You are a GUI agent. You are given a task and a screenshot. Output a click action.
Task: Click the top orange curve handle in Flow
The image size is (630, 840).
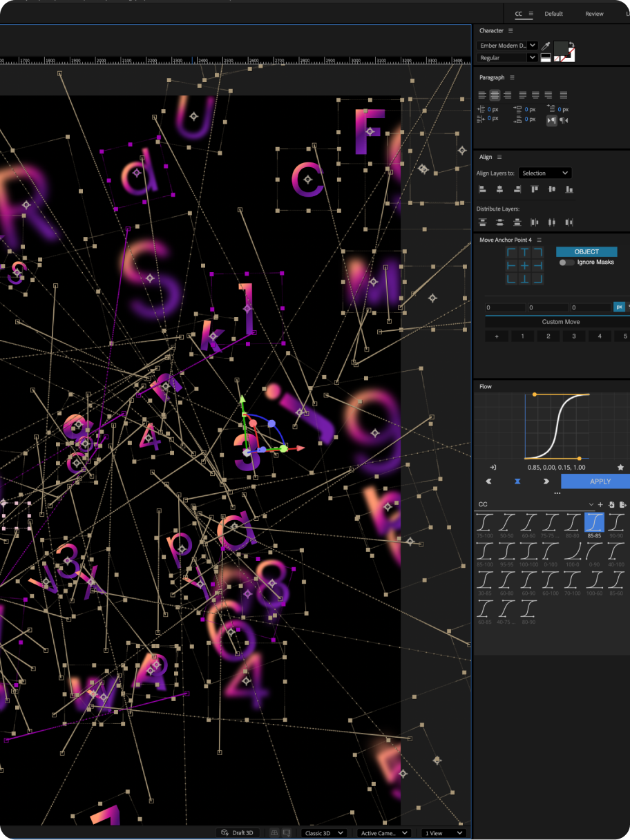[x=535, y=394]
